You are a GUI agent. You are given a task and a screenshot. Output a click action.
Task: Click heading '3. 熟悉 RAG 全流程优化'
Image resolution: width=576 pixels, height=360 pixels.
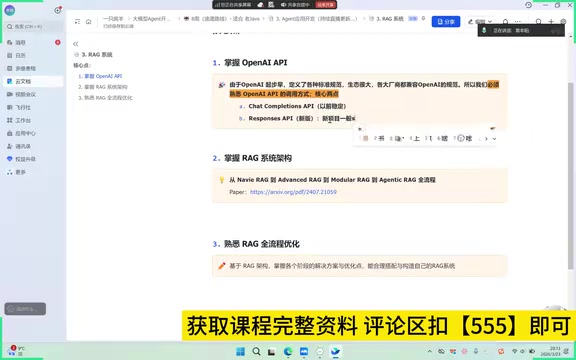tap(256, 244)
